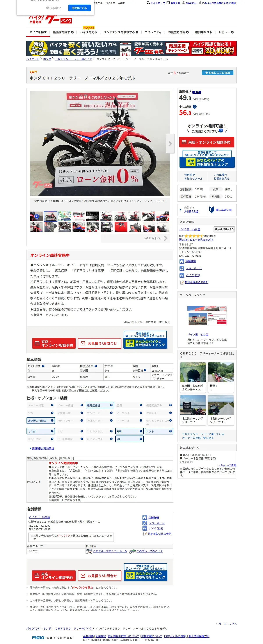263x644 pixels.
Task: Click the 購入基礎知識 beginner mark icon
Action: [x=212, y=210]
